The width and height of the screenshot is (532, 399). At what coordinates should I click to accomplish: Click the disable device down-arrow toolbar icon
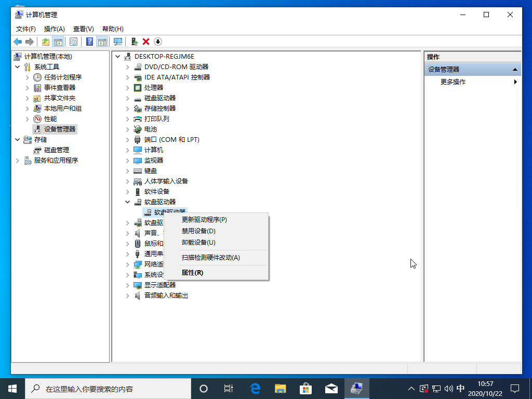(x=158, y=42)
